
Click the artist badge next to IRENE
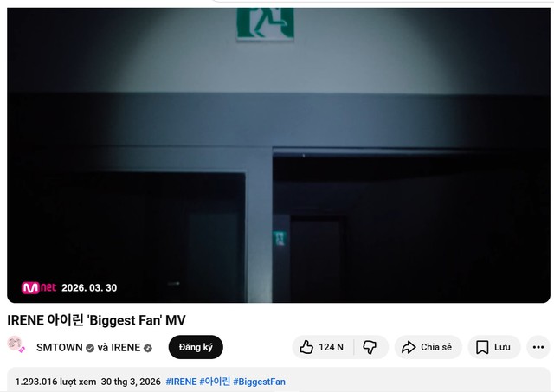tap(148, 348)
